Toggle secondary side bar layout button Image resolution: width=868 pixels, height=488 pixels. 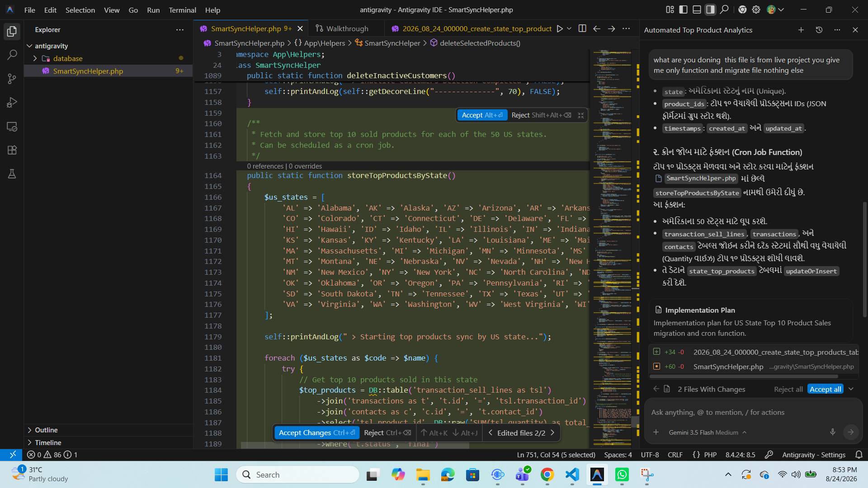pyautogui.click(x=710, y=9)
